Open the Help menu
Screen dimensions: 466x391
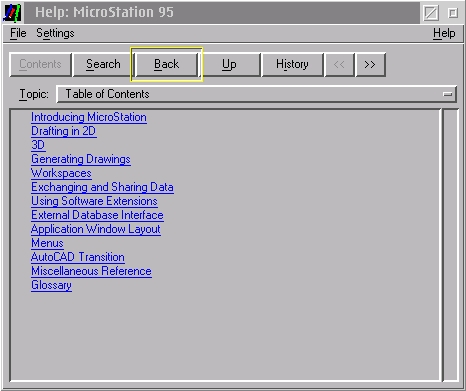tap(444, 33)
